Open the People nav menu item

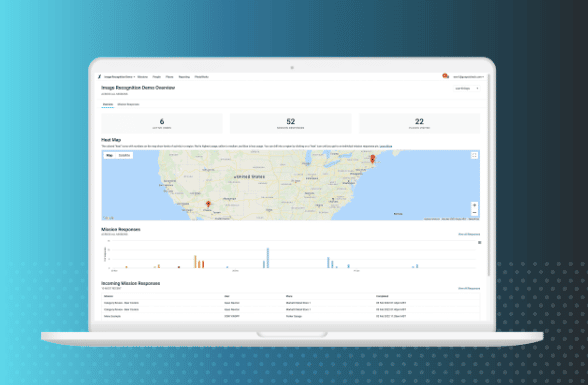pos(157,77)
